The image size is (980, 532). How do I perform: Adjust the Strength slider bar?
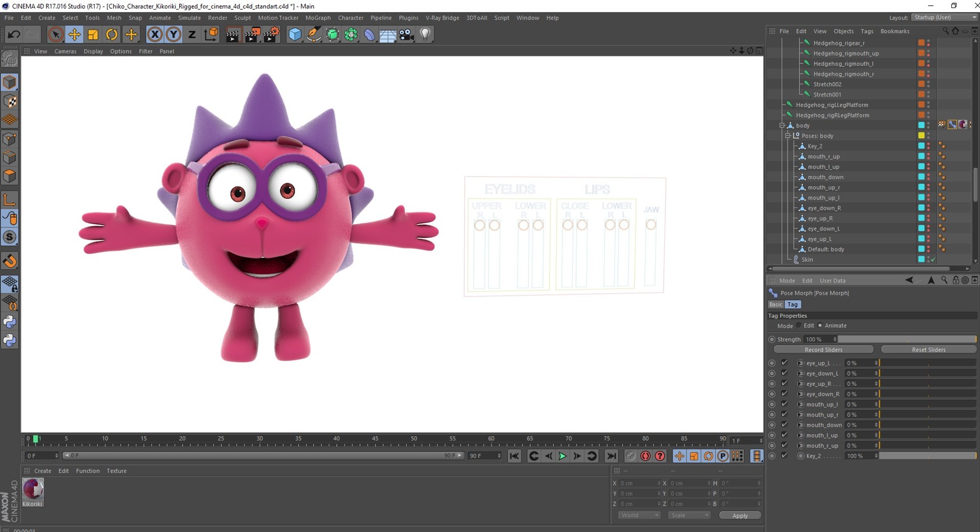tap(907, 340)
